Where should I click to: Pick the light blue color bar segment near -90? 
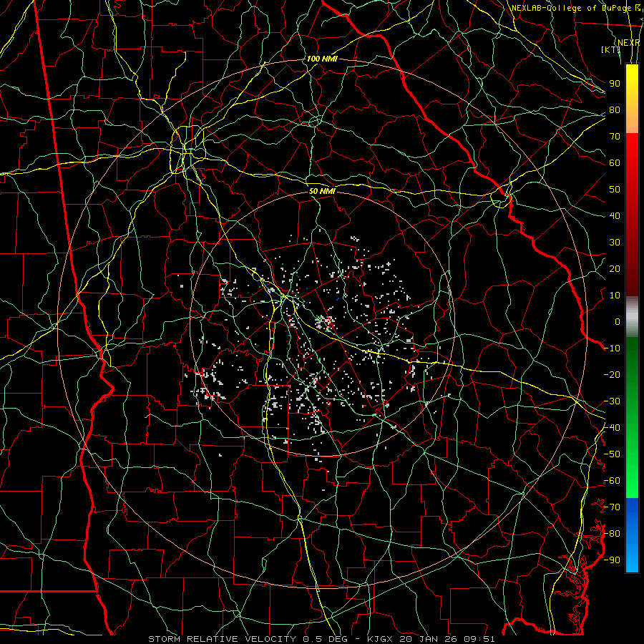coord(632,559)
